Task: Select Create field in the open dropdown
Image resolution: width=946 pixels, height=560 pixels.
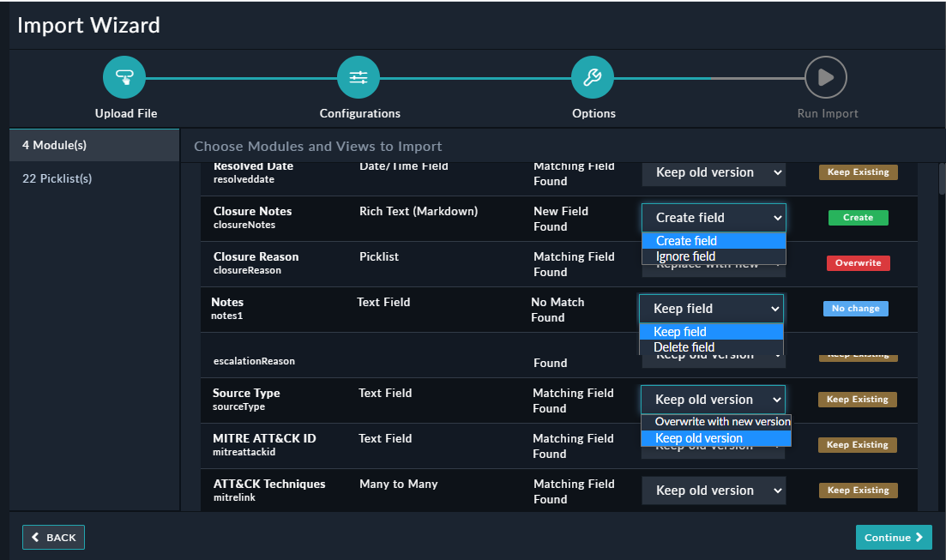Action: [x=686, y=240]
